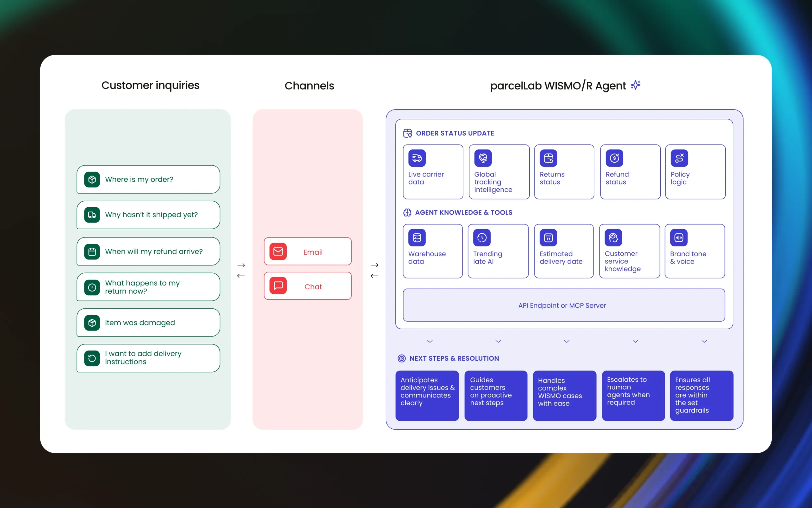Click the clock icon above Trending late AI
Viewport: 812px width, 508px height.
(x=482, y=237)
